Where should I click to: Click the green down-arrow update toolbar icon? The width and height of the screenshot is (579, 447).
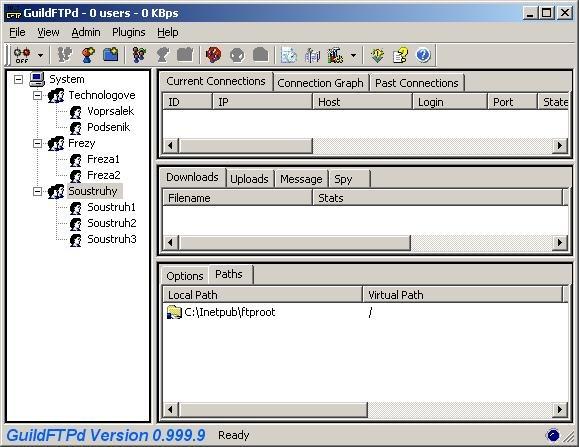[x=377, y=55]
